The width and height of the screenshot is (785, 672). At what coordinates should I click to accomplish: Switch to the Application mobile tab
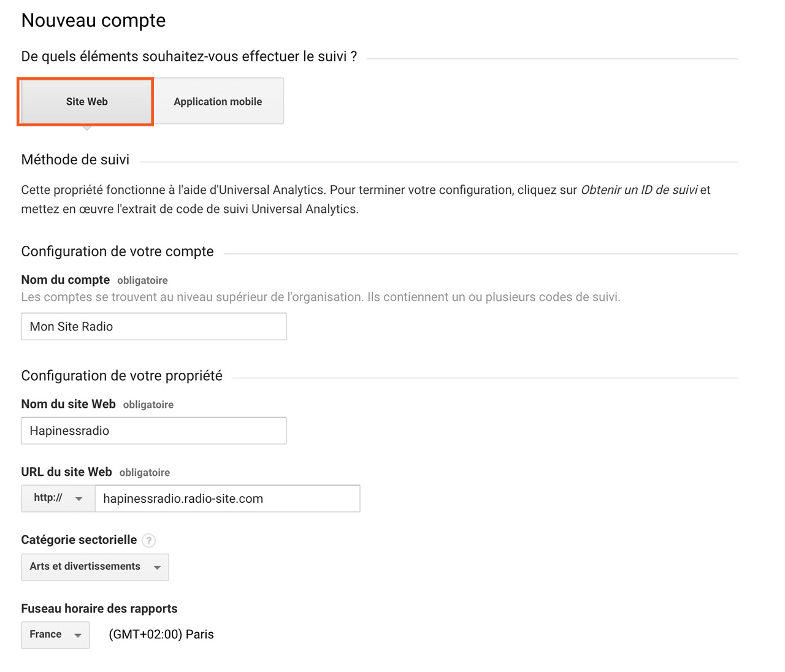[x=218, y=102]
